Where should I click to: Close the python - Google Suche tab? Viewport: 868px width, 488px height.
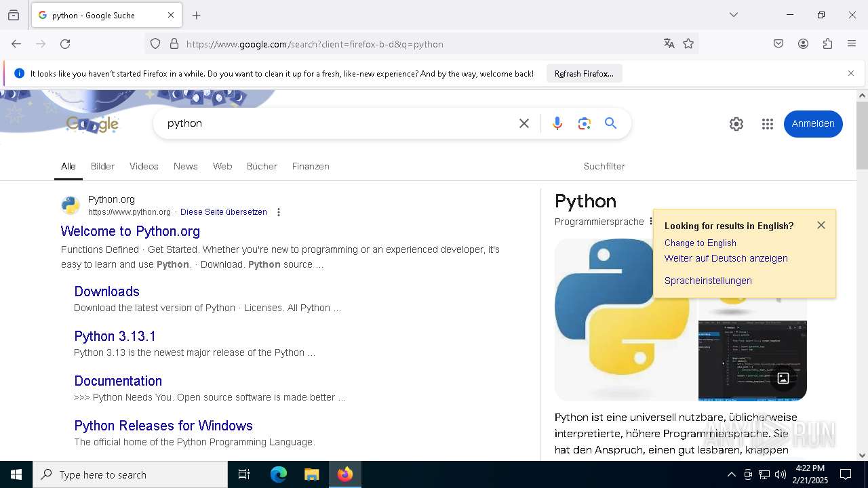[171, 15]
